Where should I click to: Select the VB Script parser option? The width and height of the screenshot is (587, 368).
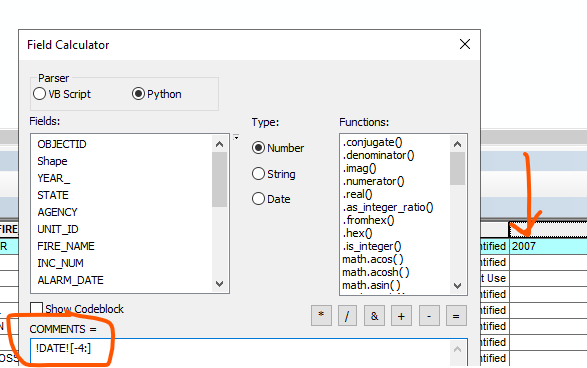coord(62,94)
